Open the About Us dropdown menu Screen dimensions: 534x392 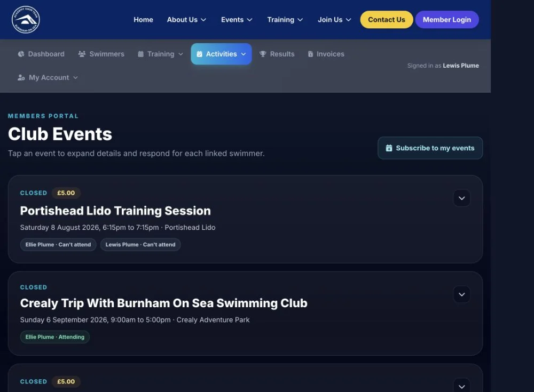186,20
